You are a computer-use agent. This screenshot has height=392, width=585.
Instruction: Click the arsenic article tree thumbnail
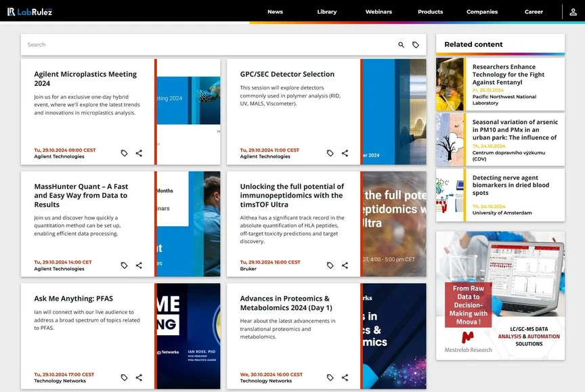pos(450,139)
